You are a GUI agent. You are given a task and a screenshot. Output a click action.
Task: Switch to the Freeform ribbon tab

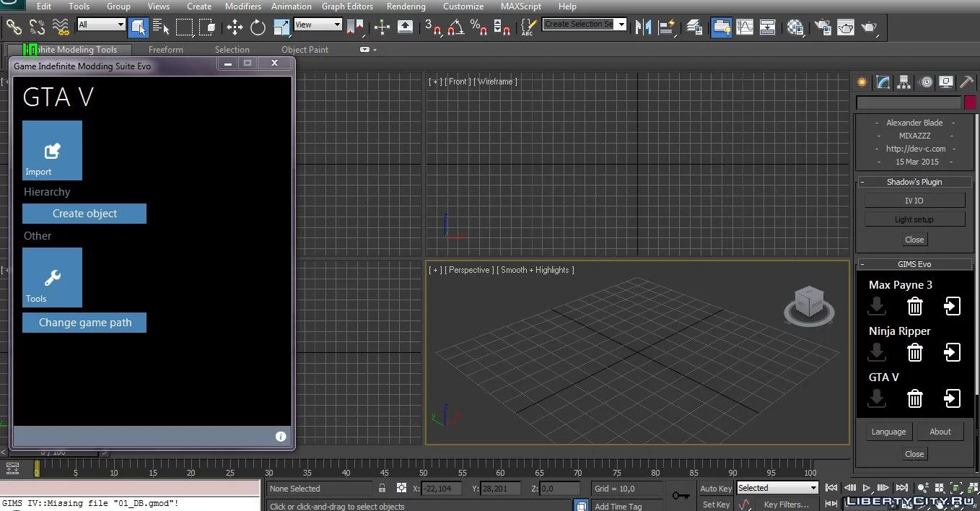tap(166, 50)
